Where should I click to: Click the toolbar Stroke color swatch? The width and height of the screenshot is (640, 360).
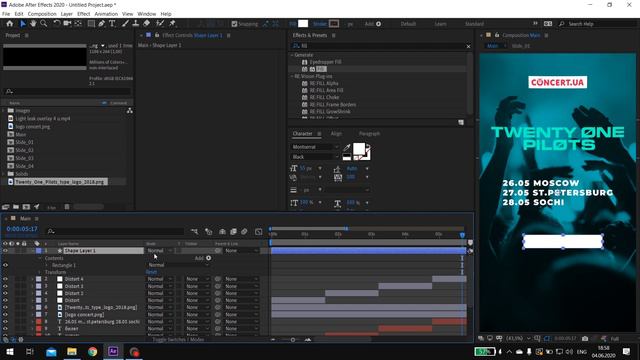pyautogui.click(x=334, y=24)
